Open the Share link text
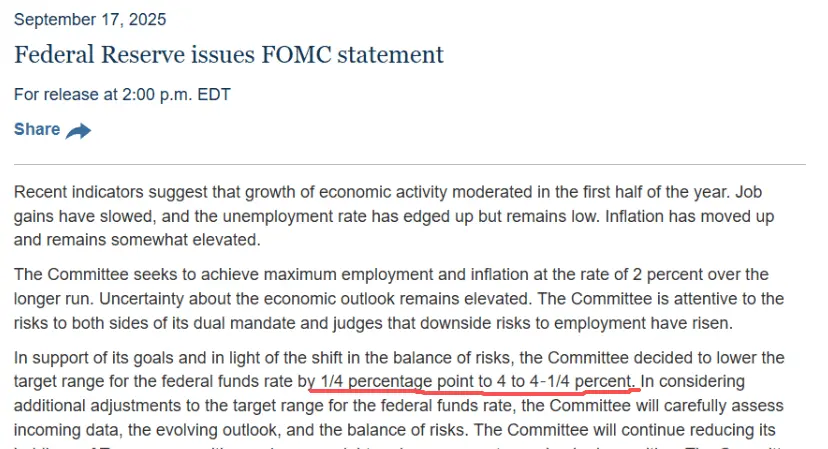828x449 pixels. point(37,129)
